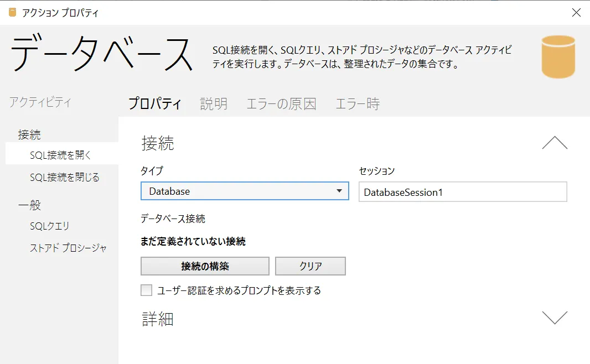Screen dimensions: 590x364
Task: Open the タイプ dropdown showing Database
Action: (x=245, y=191)
